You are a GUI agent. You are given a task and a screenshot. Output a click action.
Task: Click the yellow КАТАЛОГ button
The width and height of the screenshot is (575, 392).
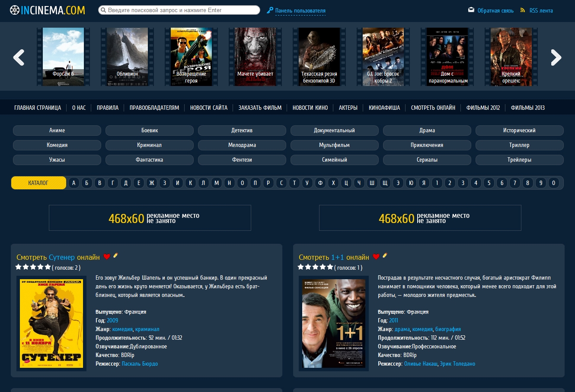coord(38,183)
